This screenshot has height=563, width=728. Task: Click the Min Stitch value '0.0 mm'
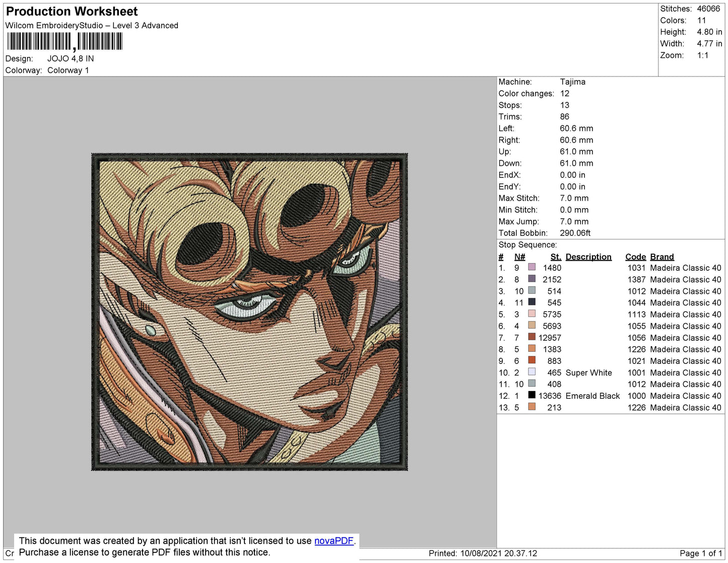point(574,210)
